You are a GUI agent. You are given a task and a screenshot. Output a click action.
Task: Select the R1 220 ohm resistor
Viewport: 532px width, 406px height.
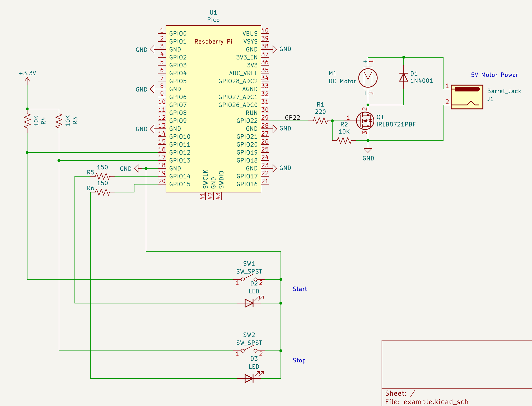(x=320, y=121)
